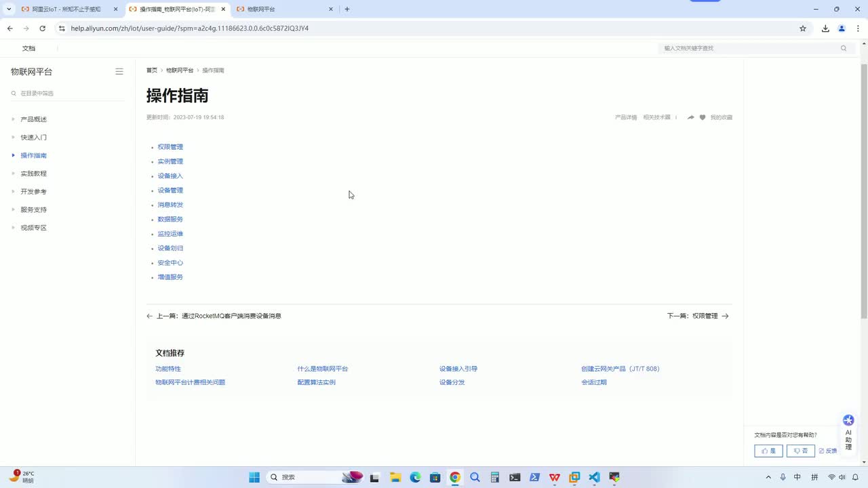Open the Chrome profile avatar
Viewport: 868px width, 488px height.
[x=842, y=28]
